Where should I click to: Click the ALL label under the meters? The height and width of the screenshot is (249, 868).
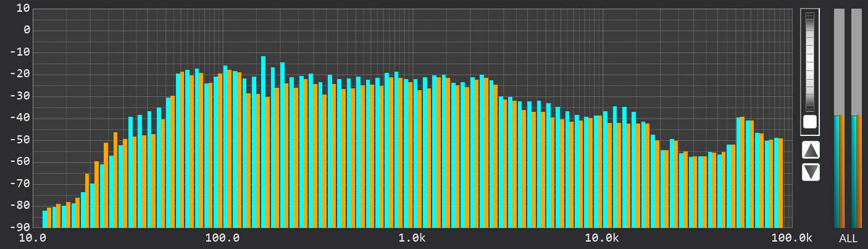click(x=848, y=238)
